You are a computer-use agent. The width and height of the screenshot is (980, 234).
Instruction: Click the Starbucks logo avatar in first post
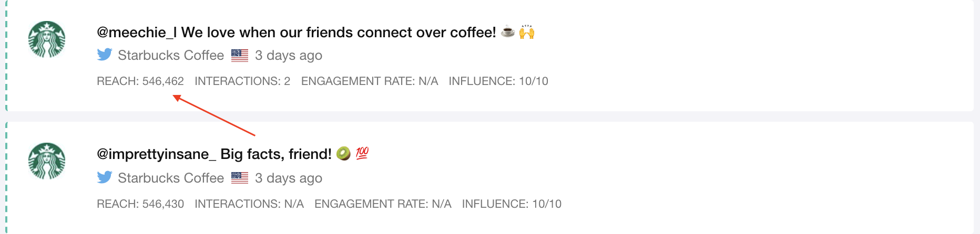(x=47, y=39)
